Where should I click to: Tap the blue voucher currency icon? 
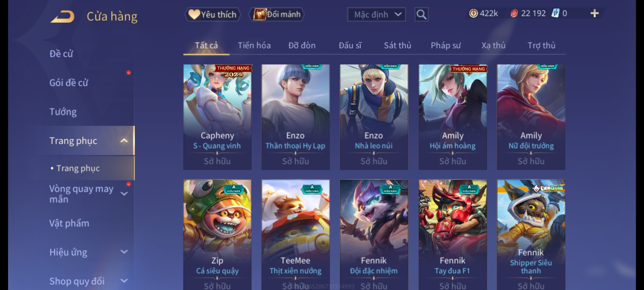tap(555, 13)
